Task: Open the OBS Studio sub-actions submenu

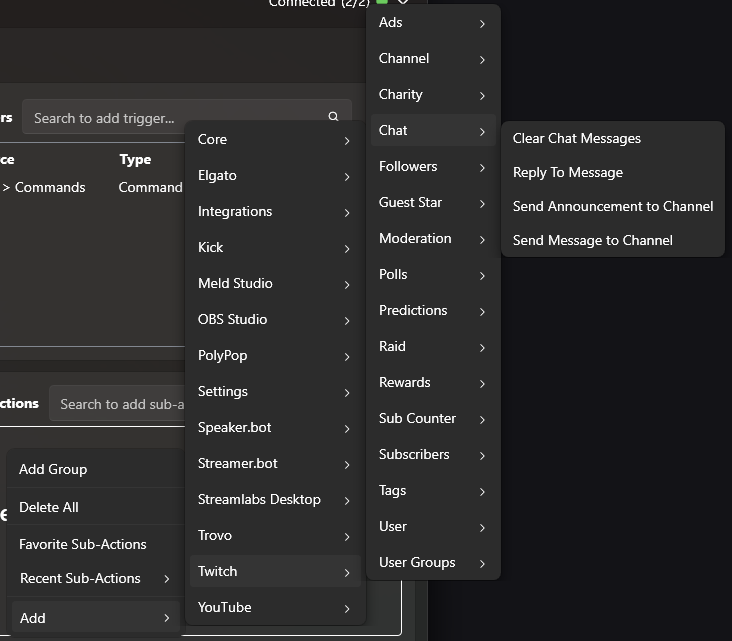Action: 274,319
